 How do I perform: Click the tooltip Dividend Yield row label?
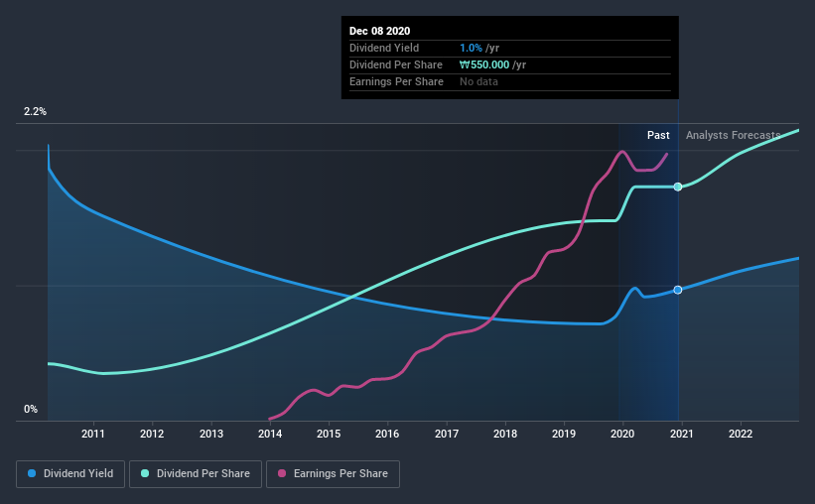[x=384, y=49]
